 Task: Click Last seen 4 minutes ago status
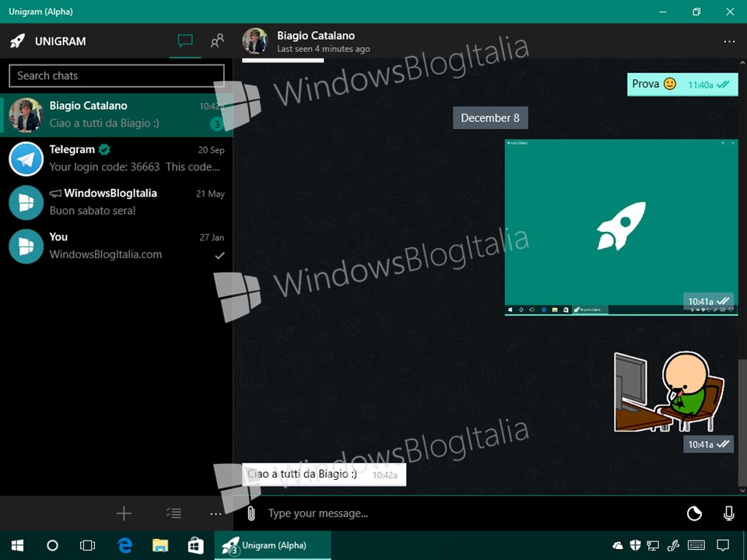(324, 48)
